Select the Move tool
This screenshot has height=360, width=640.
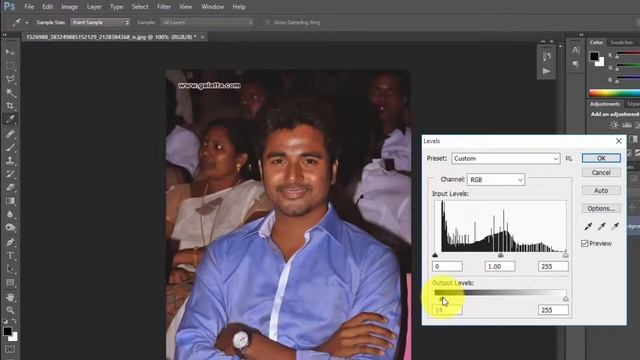click(x=10, y=52)
